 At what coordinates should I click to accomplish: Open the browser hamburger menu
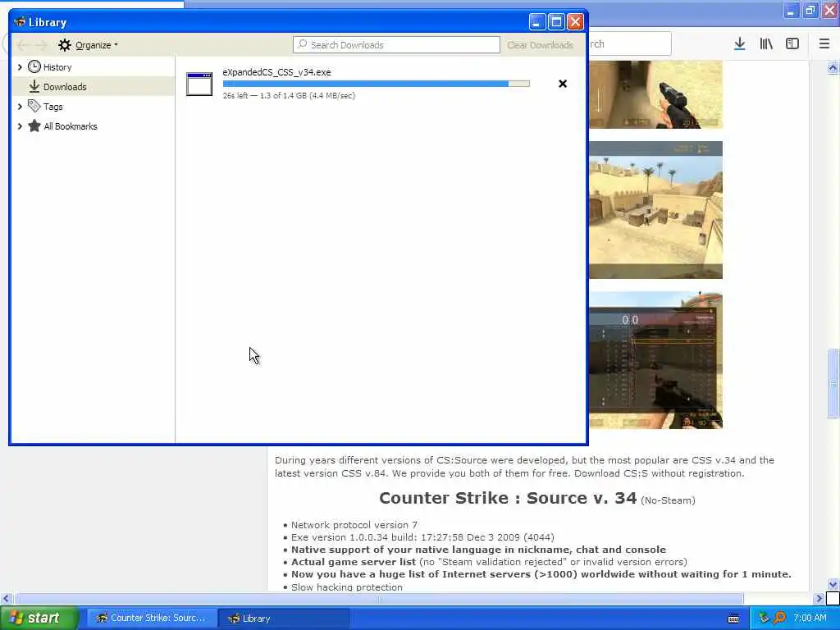coord(824,44)
